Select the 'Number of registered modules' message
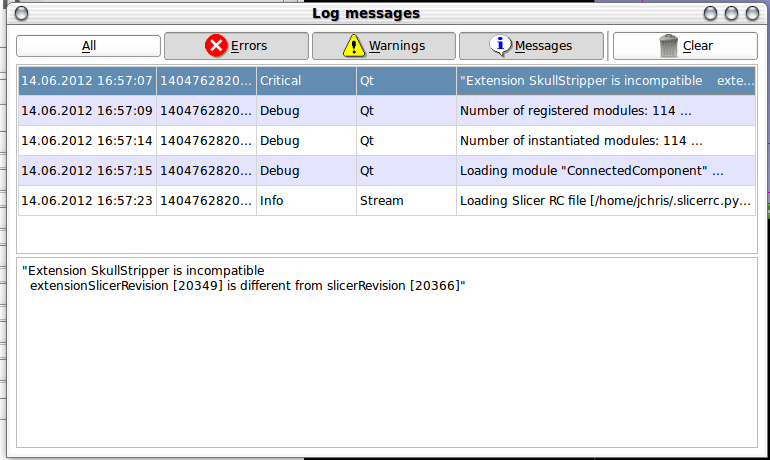The width and height of the screenshot is (770, 460). click(x=580, y=110)
